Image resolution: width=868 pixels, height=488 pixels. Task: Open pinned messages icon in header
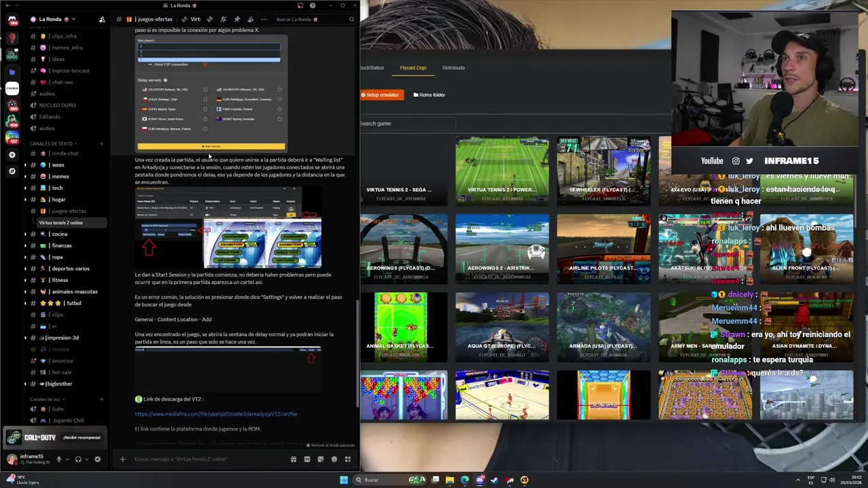pyautogui.click(x=237, y=19)
